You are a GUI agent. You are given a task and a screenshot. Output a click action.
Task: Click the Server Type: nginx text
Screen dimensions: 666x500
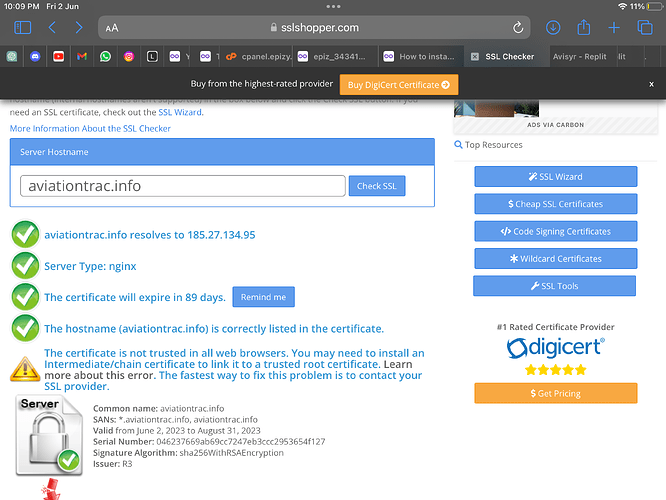pyautogui.click(x=90, y=266)
